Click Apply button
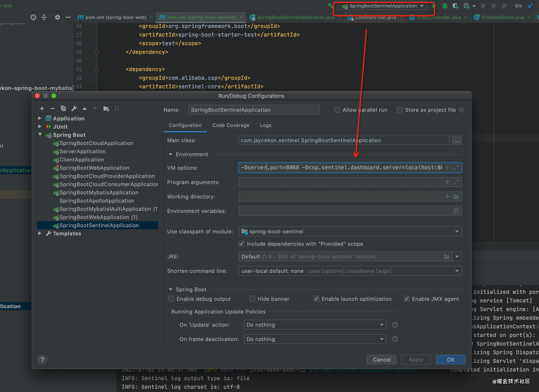 416,360
